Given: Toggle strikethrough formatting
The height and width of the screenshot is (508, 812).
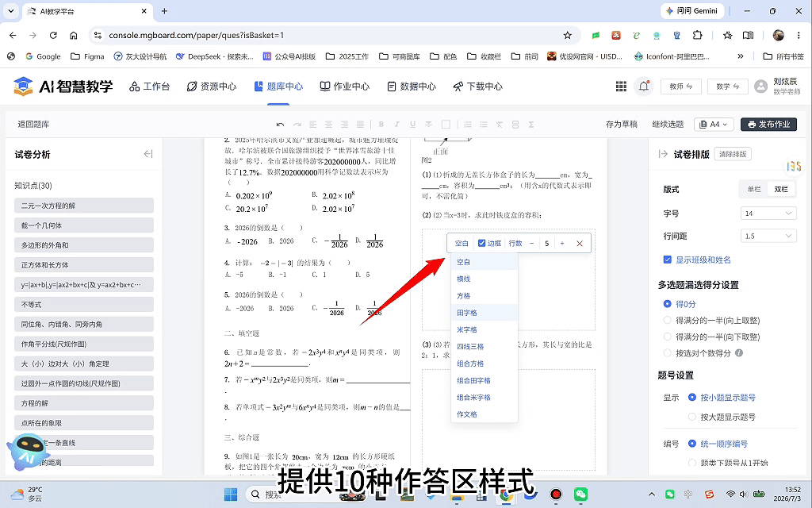Looking at the screenshot, I should point(429,125).
